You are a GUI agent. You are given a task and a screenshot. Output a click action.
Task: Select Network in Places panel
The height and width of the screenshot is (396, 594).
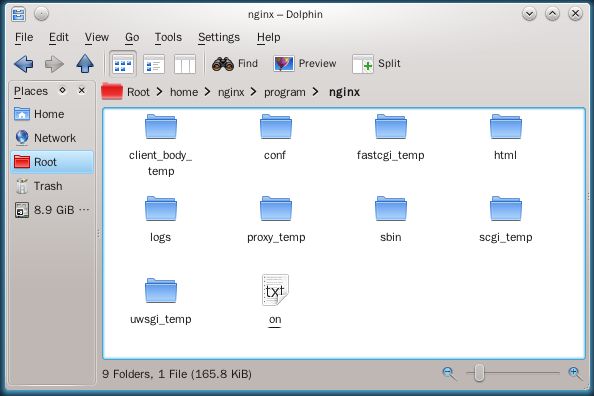(52, 138)
